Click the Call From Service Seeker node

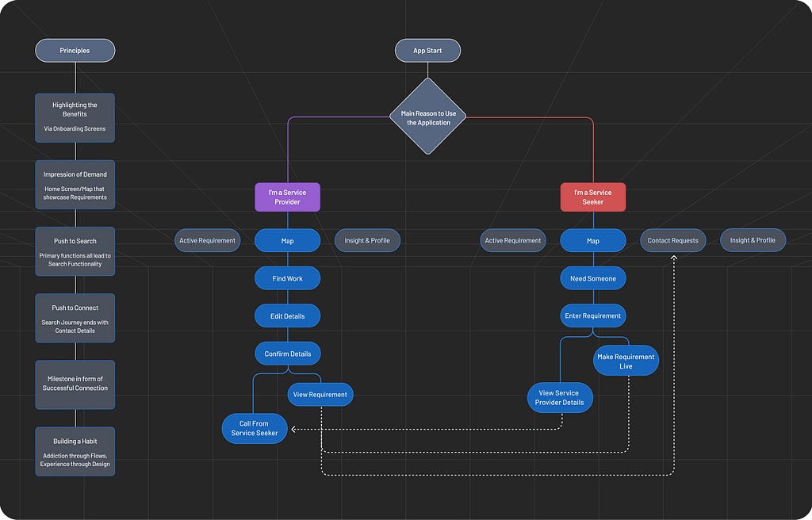(255, 428)
